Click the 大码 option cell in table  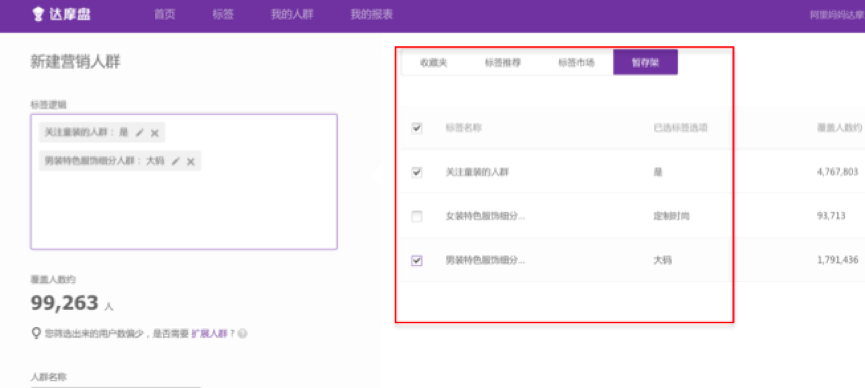coord(662,261)
